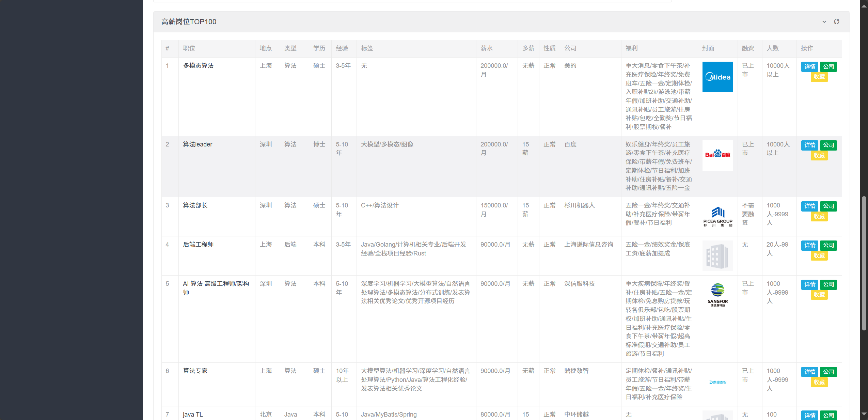The image size is (868, 420).
Task: Collapse the 高薪岗位TOP100 panel chevron
Action: [x=824, y=22]
